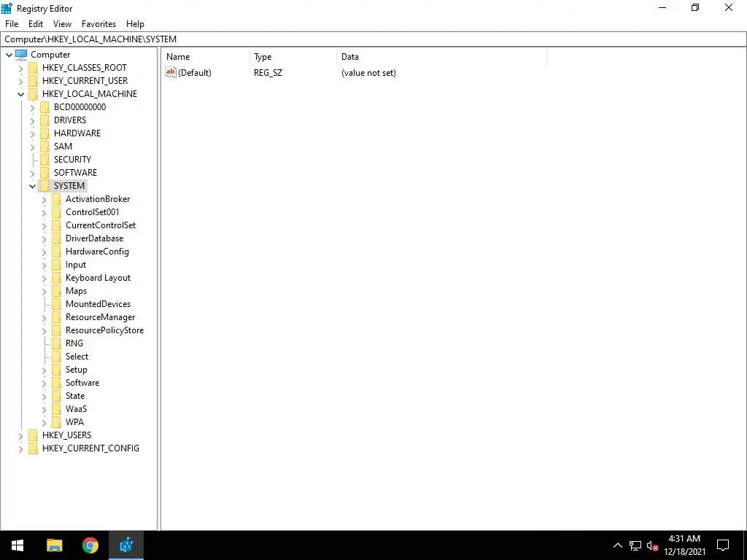
Task: Click the SECURITY folder icon
Action: click(x=44, y=160)
